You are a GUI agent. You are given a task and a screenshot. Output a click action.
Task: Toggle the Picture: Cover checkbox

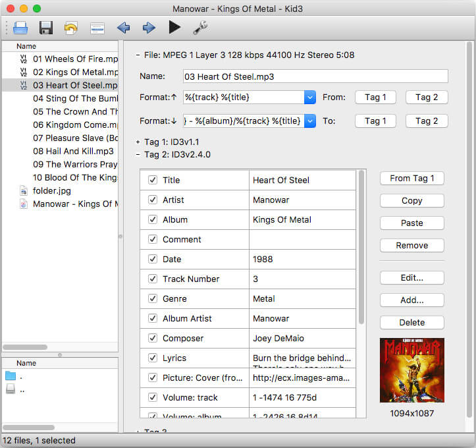coord(153,378)
